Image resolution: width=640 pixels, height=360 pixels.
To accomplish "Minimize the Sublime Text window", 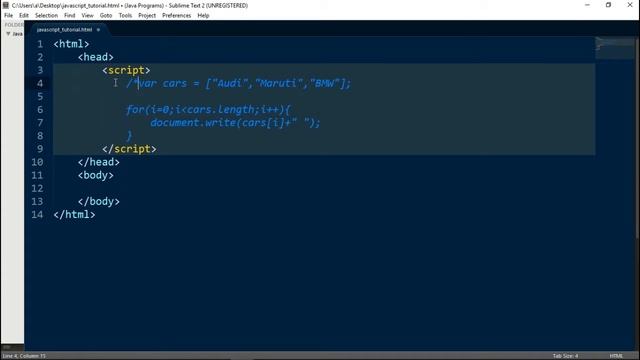I will tap(587, 5).
